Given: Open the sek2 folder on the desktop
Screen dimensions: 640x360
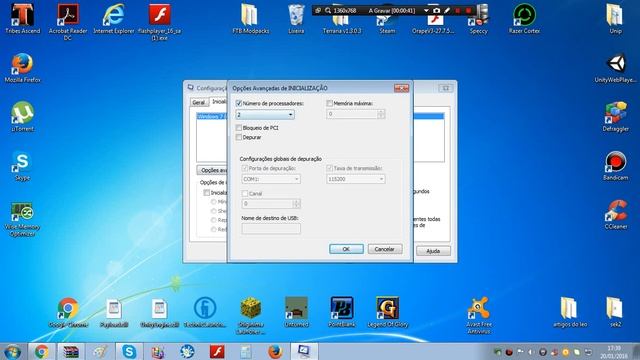Looking at the screenshot, I should pyautogui.click(x=615, y=313).
